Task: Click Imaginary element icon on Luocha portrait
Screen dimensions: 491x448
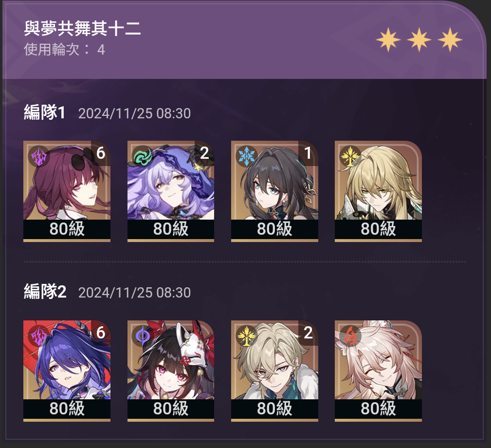Action: click(x=350, y=156)
